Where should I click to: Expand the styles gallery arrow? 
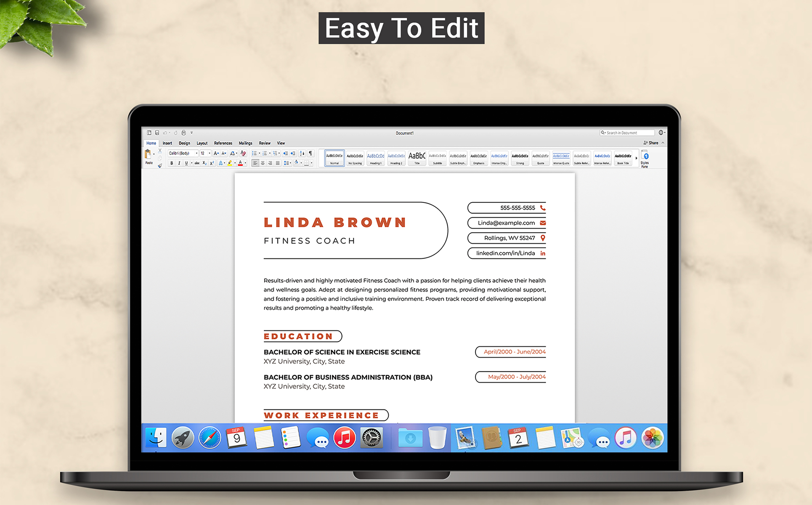[636, 159]
